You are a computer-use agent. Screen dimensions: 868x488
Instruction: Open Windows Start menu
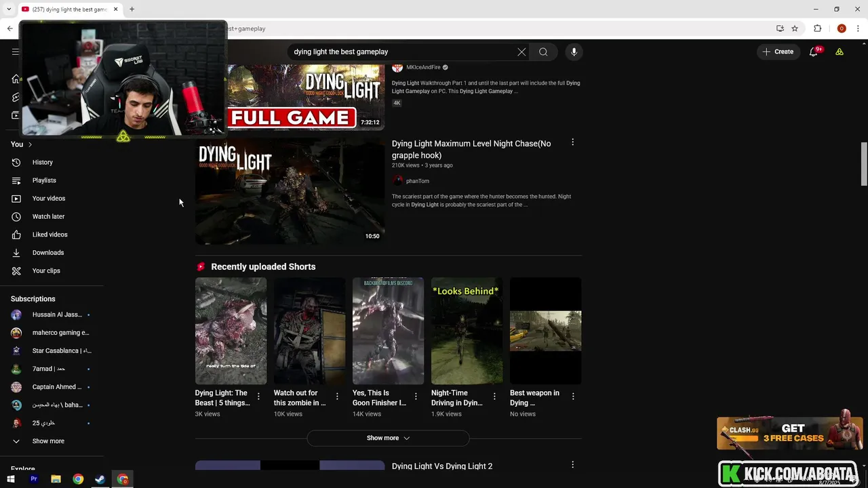[11, 479]
